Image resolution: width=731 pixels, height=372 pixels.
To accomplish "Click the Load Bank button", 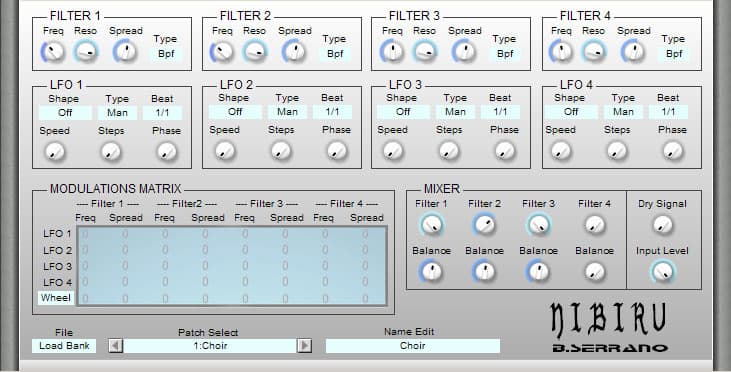I will click(x=64, y=346).
